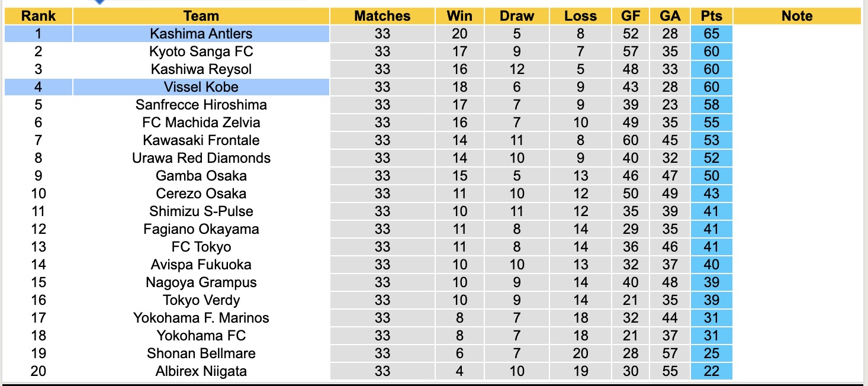The height and width of the screenshot is (386, 868).
Task: Click Albirex Niigata's 22 points cell
Action: point(711,371)
